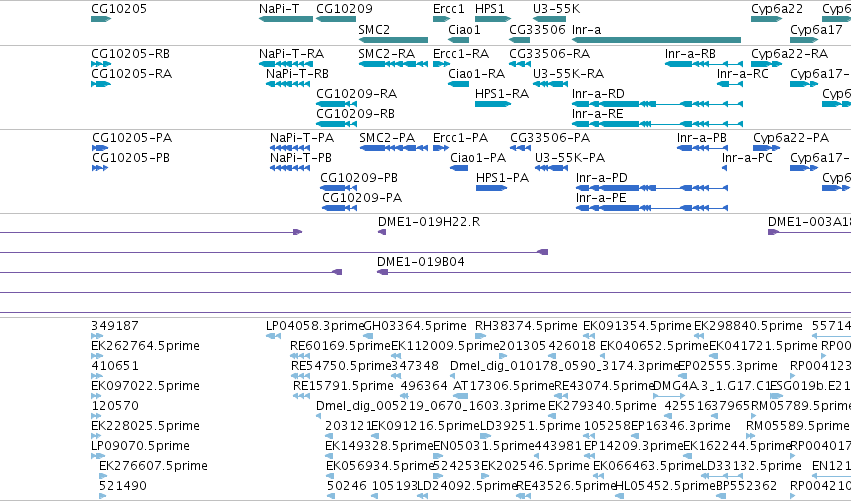Click the Inr-a-PE protein label
Screen dimensions: 851x501
[x=601, y=198]
